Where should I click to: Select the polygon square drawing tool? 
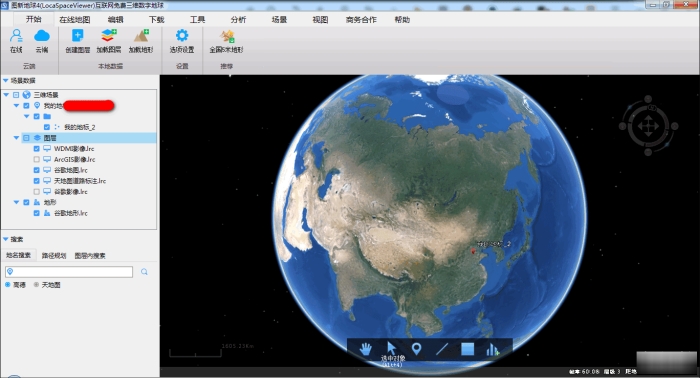pos(467,349)
